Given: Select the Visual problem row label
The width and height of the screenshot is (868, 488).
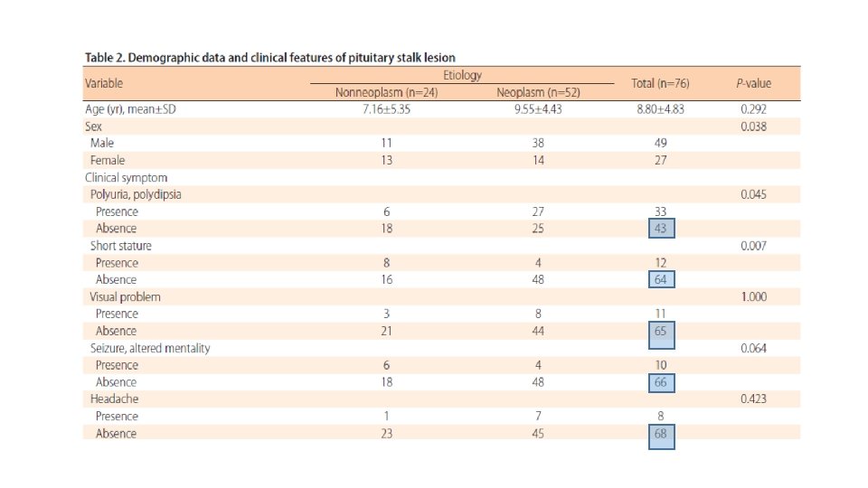Looking at the screenshot, I should (125, 297).
